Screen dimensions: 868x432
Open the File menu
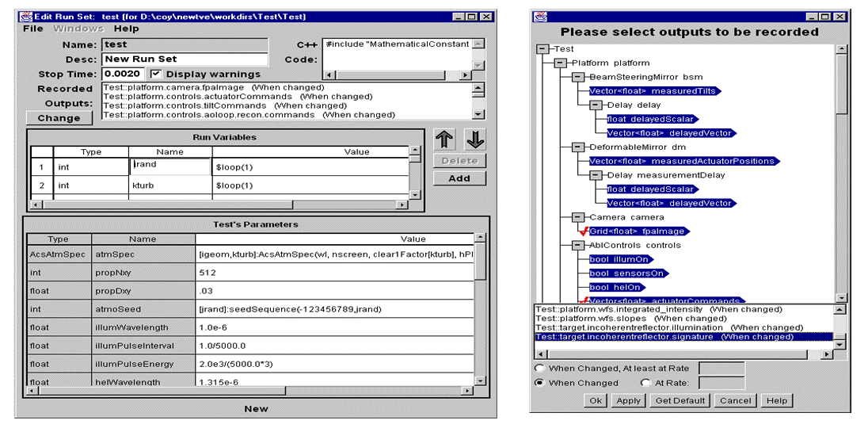point(32,29)
